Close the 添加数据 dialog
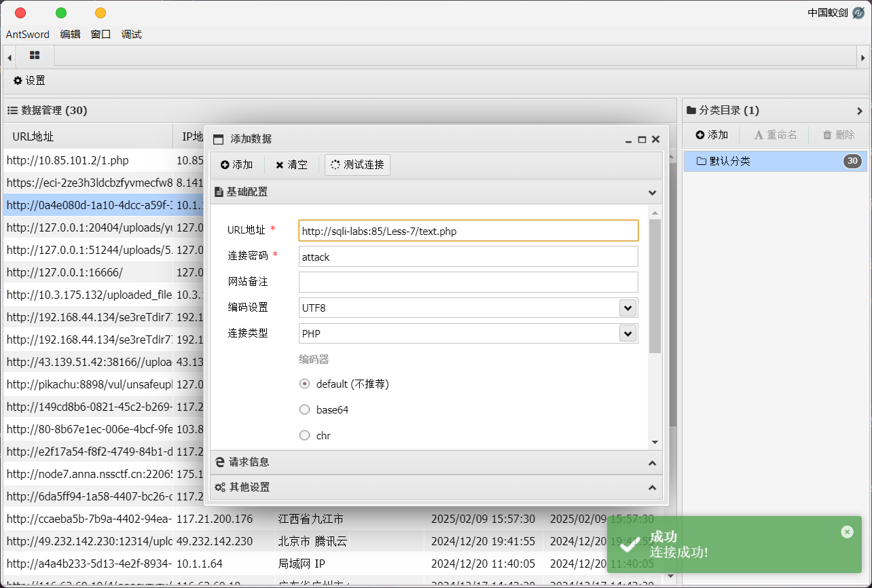 [x=655, y=139]
